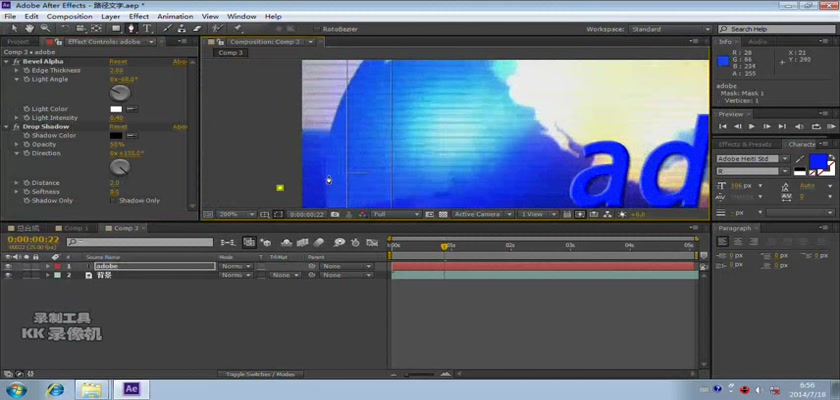
Task: Click Toggle Switches / Modes button
Action: click(260, 374)
